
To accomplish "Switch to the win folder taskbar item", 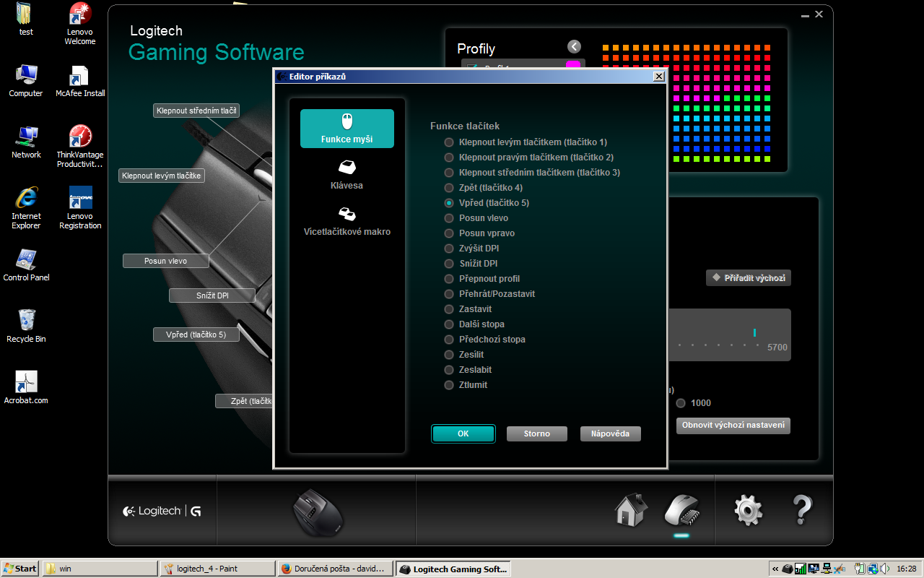I will 100,569.
